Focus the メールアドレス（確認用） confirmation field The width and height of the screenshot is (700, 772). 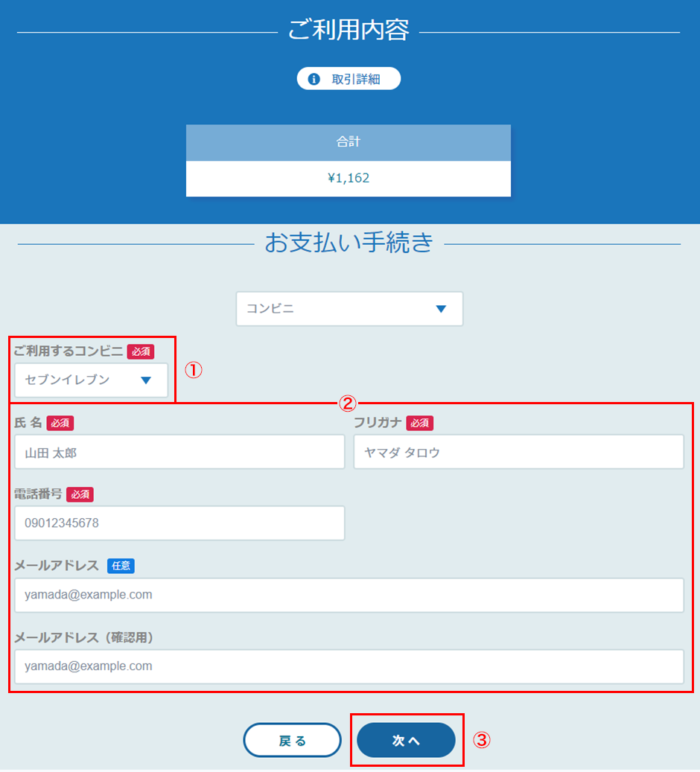(349, 666)
